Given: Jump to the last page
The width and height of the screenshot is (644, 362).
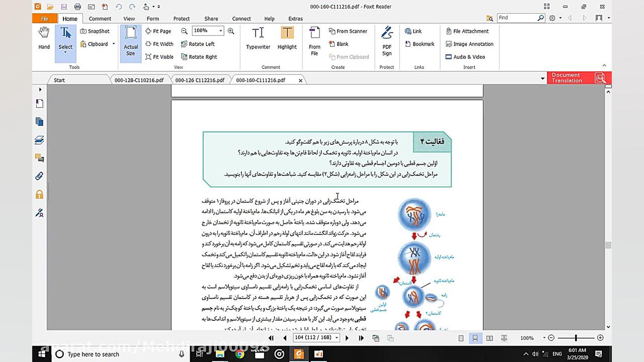Looking at the screenshot, I should pos(361,338).
